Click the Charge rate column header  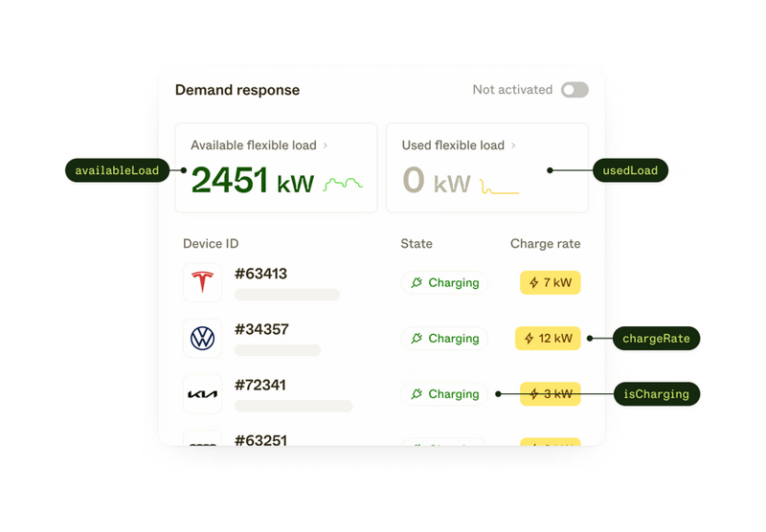[545, 244]
